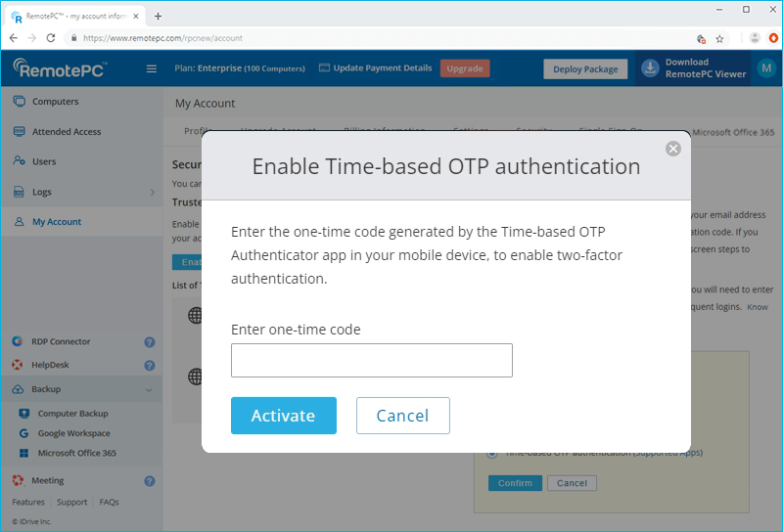
Task: Close the OTP authentication dialog
Action: (x=672, y=149)
